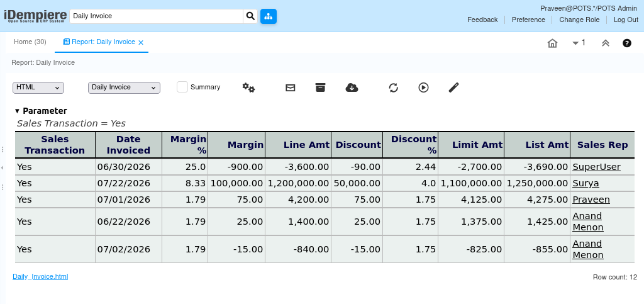The height and width of the screenshot is (304, 644).
Task: Click the -840.00 line amount cell
Action: pyautogui.click(x=298, y=249)
